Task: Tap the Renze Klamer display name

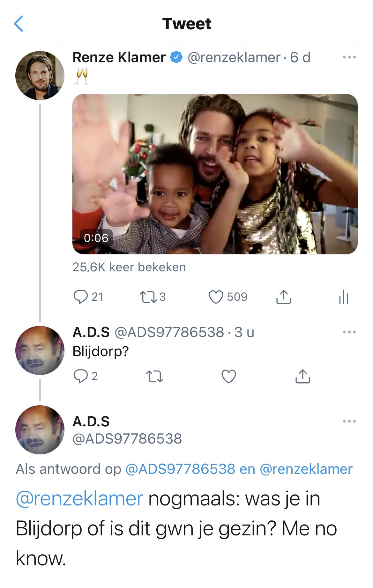Action: 119,57
